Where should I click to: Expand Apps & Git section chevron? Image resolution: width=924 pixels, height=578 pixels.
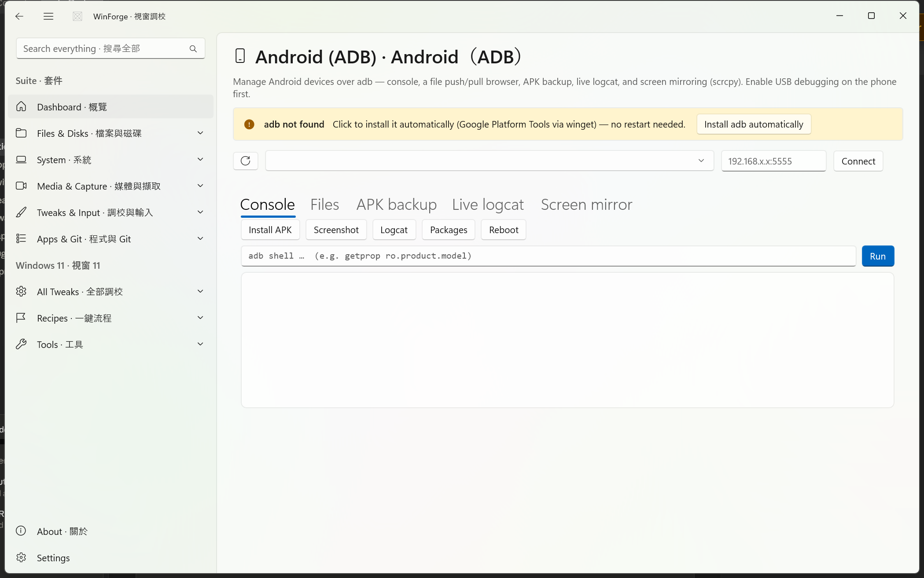pyautogui.click(x=200, y=238)
